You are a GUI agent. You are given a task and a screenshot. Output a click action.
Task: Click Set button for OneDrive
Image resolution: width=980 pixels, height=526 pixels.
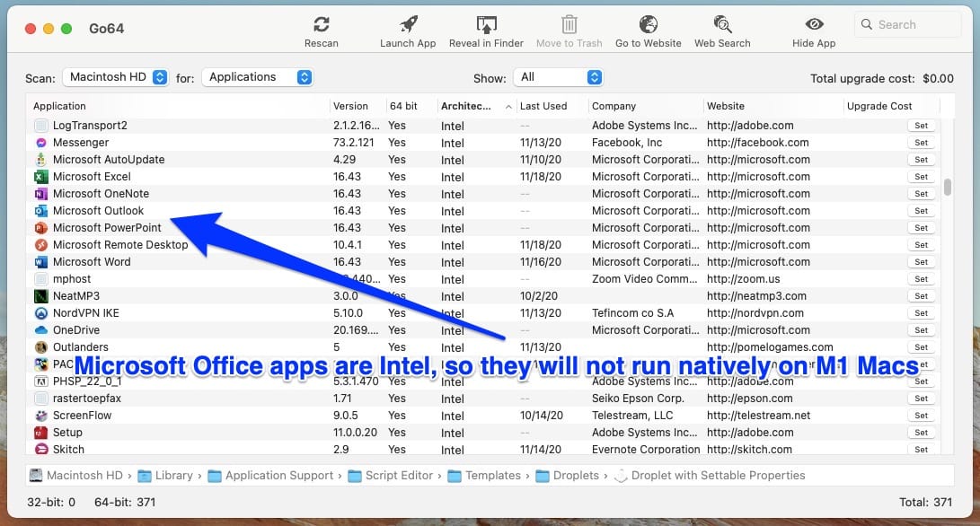tap(922, 329)
